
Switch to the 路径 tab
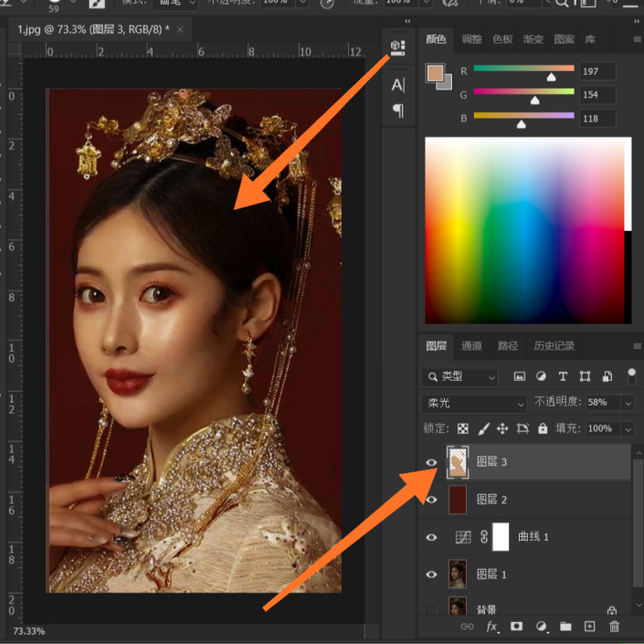(508, 346)
